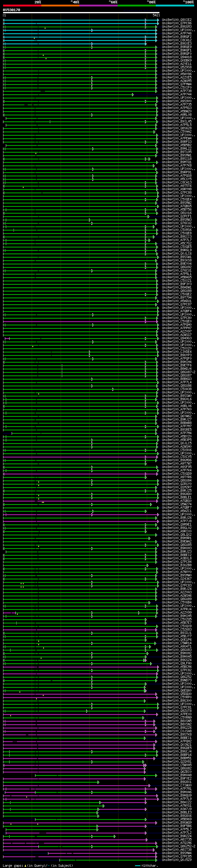Select hit UniRef100_B9HQU9
Screen dimensions: 197x868
(177, 796)
